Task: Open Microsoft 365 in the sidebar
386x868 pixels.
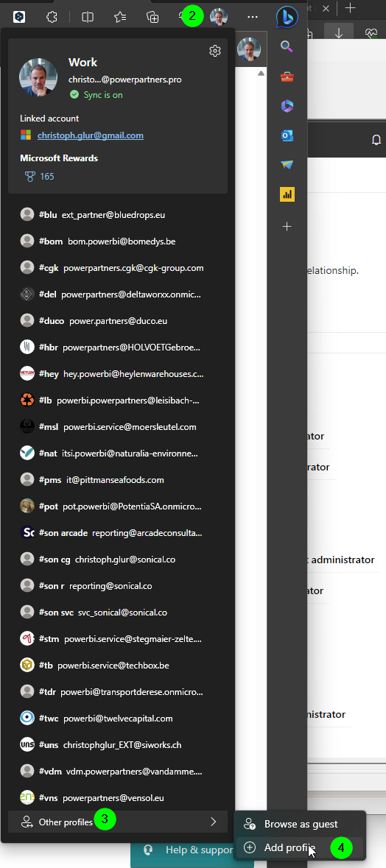Action: click(287, 106)
